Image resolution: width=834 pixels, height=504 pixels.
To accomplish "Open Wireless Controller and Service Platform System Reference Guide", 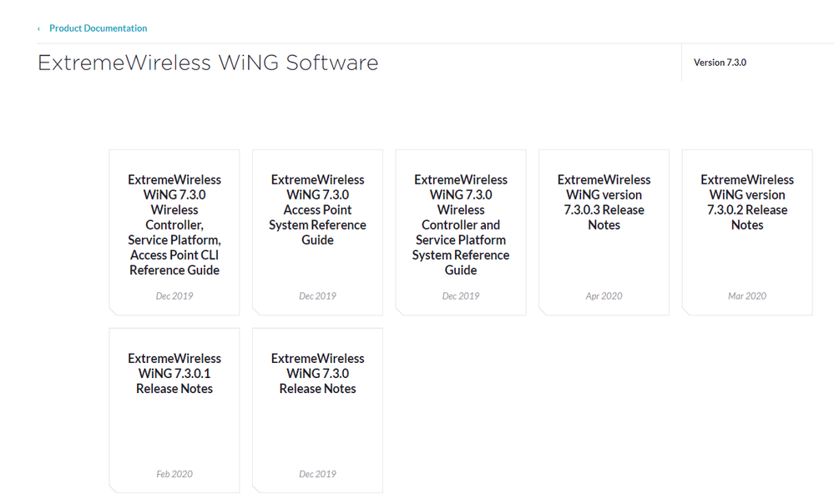I will [461, 224].
